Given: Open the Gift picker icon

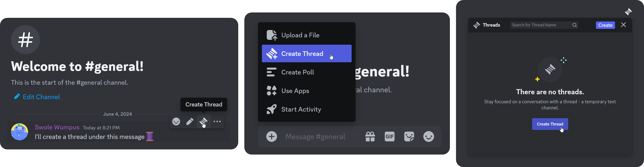Looking at the screenshot, I should (370, 136).
